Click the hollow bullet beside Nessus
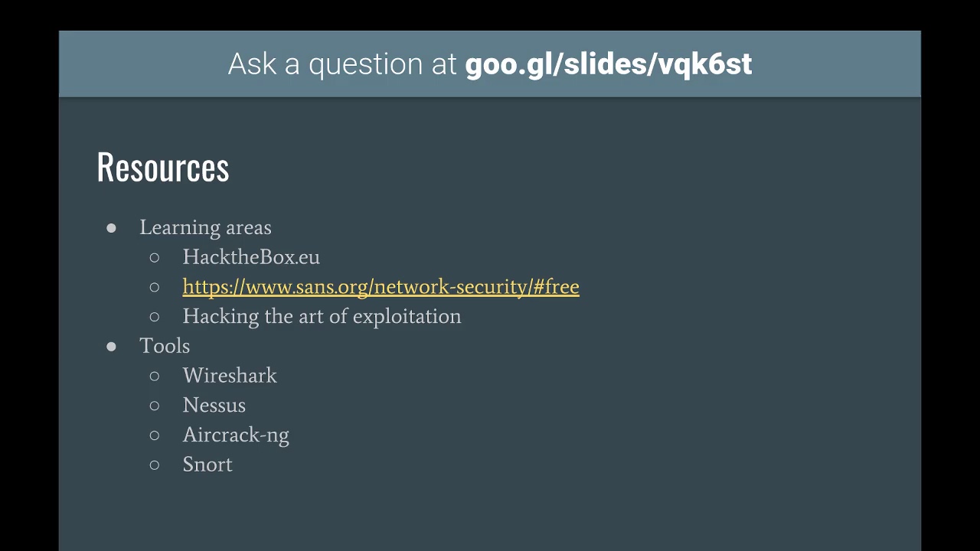 point(155,406)
